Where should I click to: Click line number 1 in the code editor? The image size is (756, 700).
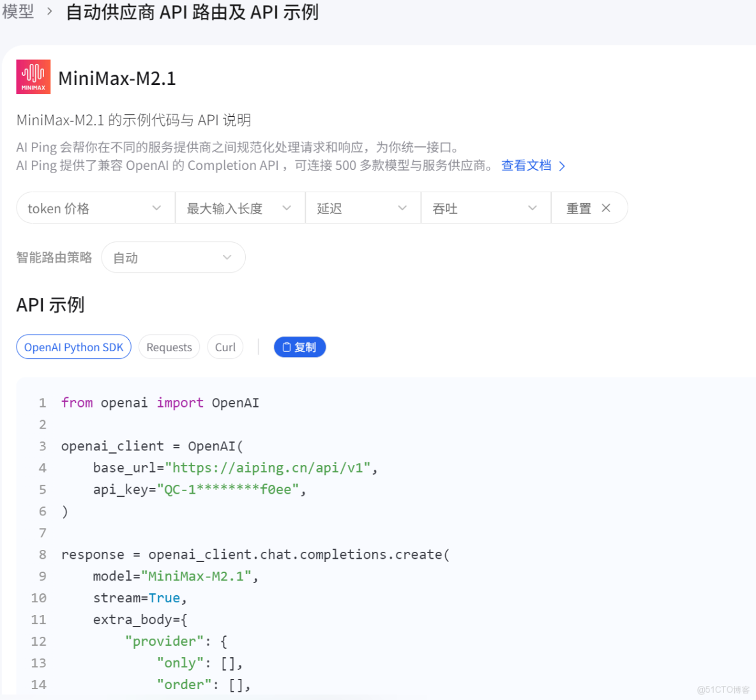[x=42, y=402]
